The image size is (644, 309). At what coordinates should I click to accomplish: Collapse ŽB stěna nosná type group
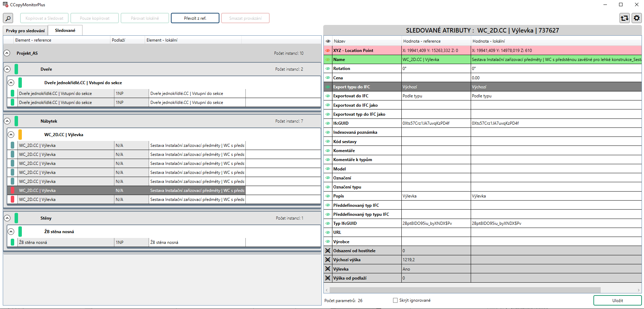(x=11, y=232)
